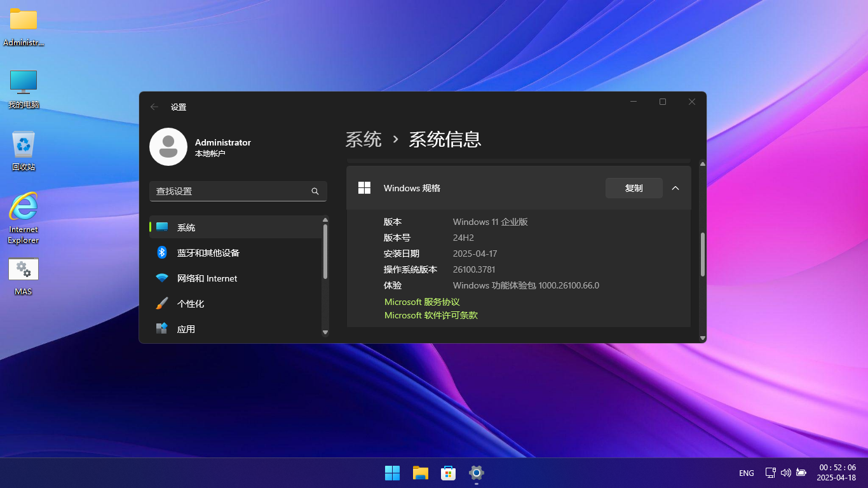This screenshot has height=488, width=868.
Task: Click the 26100.3781 OS build value
Action: pyautogui.click(x=474, y=269)
